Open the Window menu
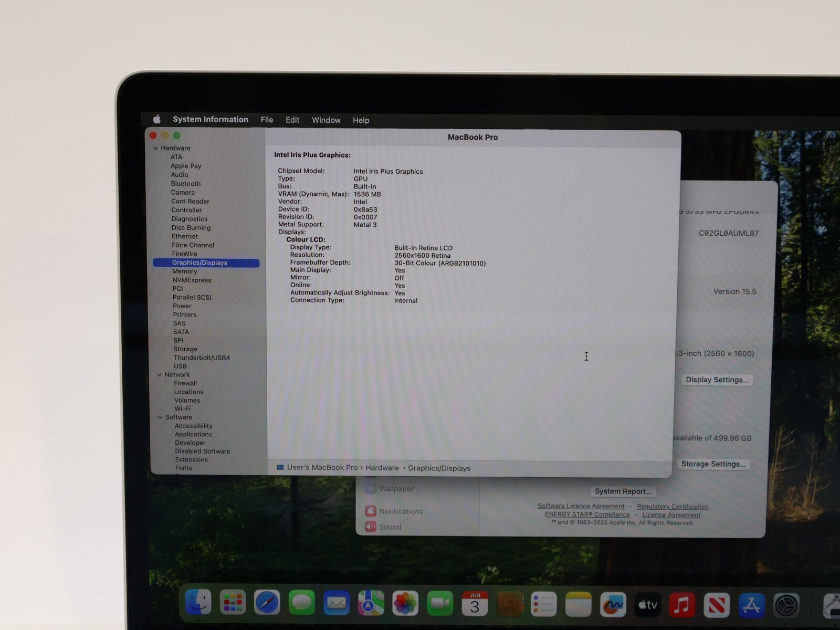 click(326, 120)
